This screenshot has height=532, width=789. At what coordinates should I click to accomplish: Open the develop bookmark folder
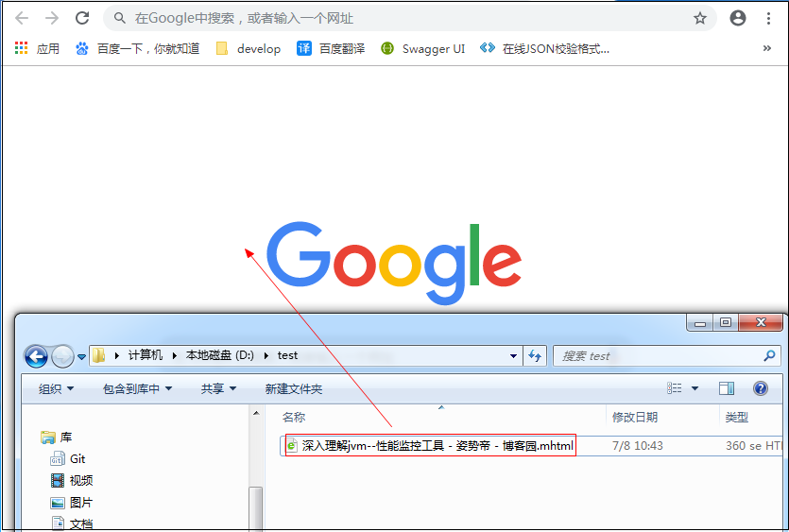(249, 48)
